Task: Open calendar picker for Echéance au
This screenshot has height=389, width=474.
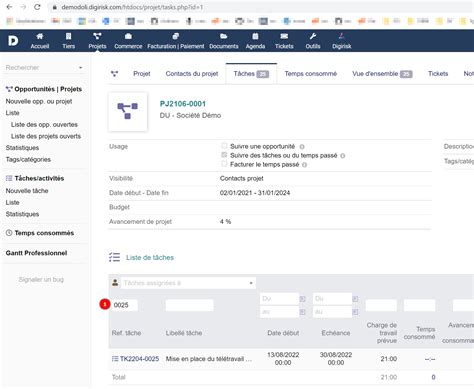Action: (x=355, y=312)
